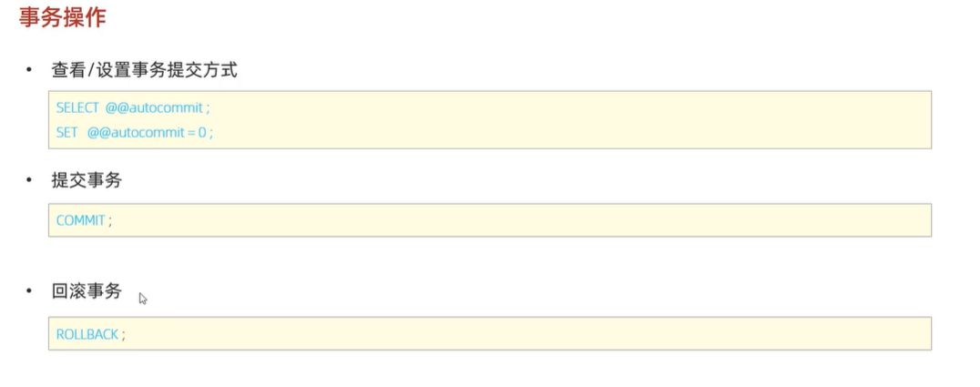Click the SELECT keyword in the first code box
980x387 pixels.
[x=77, y=107]
